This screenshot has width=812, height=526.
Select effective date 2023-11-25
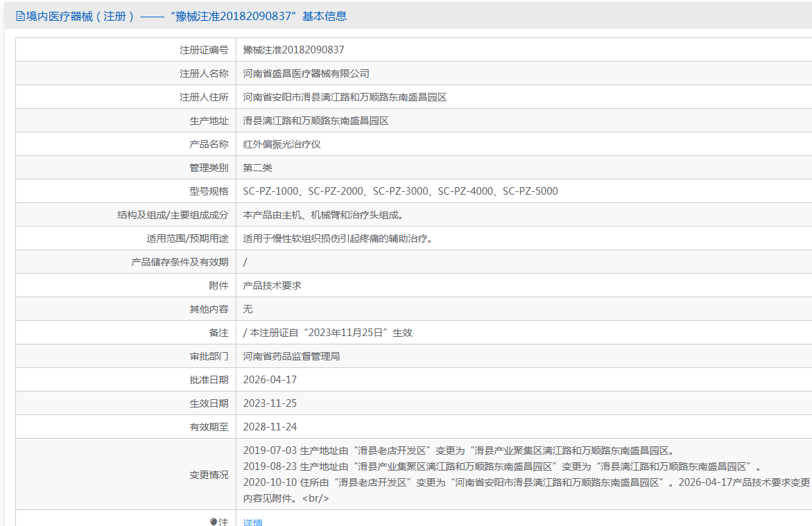(x=270, y=403)
